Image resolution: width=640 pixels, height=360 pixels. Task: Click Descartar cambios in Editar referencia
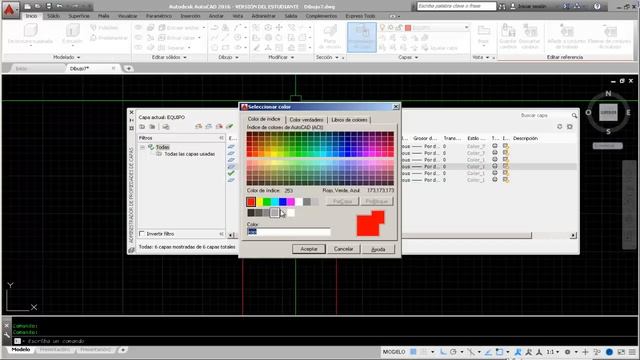pos(530,36)
